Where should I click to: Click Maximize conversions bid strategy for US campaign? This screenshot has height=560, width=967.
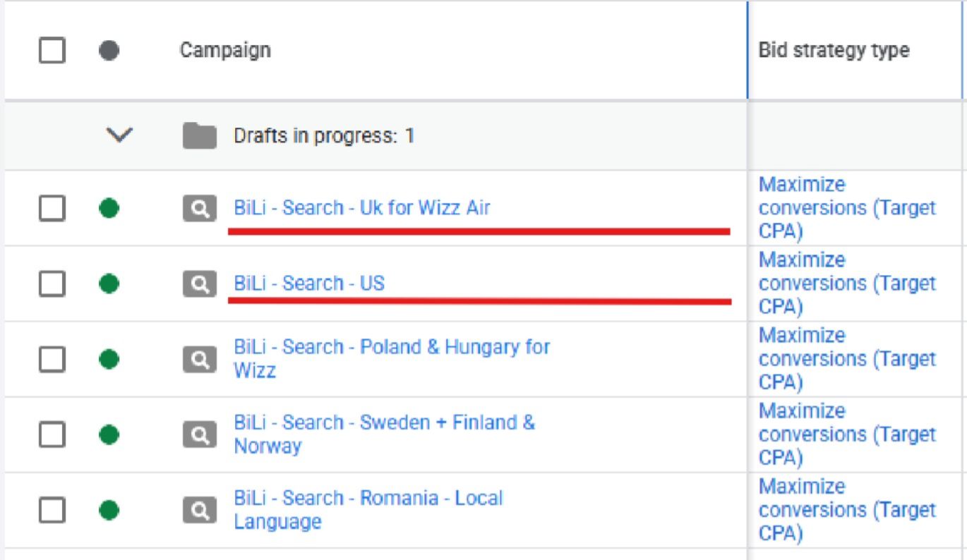click(x=846, y=284)
